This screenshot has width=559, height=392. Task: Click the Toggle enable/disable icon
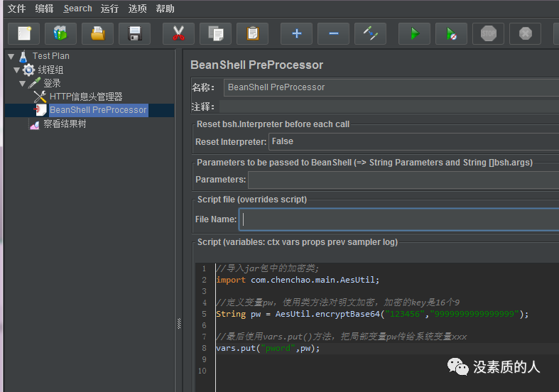tap(370, 34)
